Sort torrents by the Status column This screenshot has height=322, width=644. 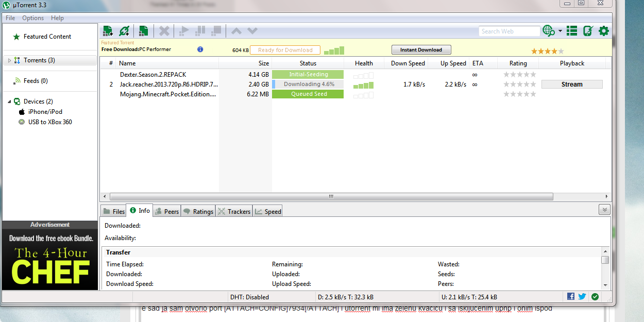click(x=308, y=63)
